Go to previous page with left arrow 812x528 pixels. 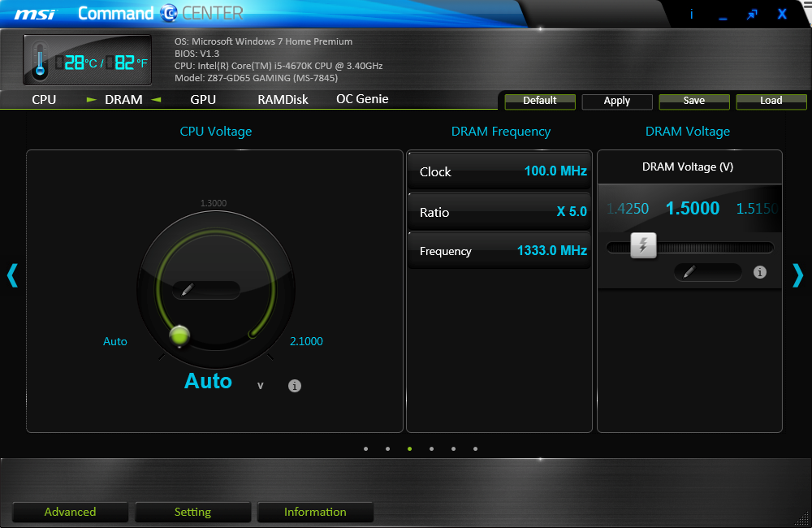(x=12, y=275)
